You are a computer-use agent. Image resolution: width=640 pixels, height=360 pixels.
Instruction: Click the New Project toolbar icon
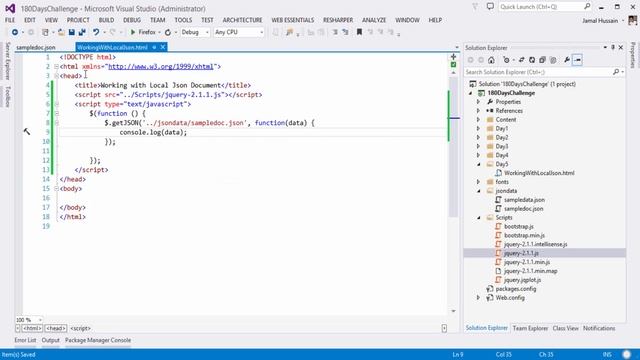(45, 32)
